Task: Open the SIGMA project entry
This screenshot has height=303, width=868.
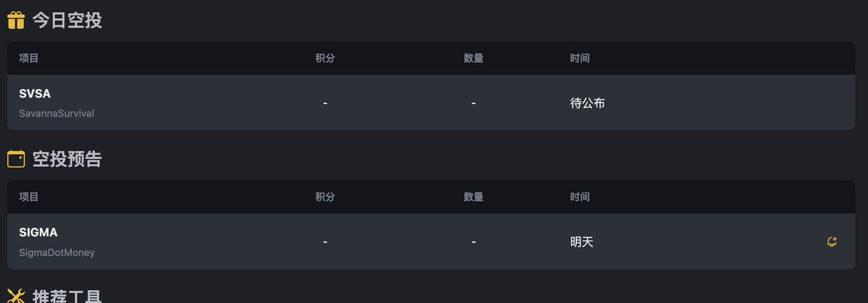Action: point(38,232)
